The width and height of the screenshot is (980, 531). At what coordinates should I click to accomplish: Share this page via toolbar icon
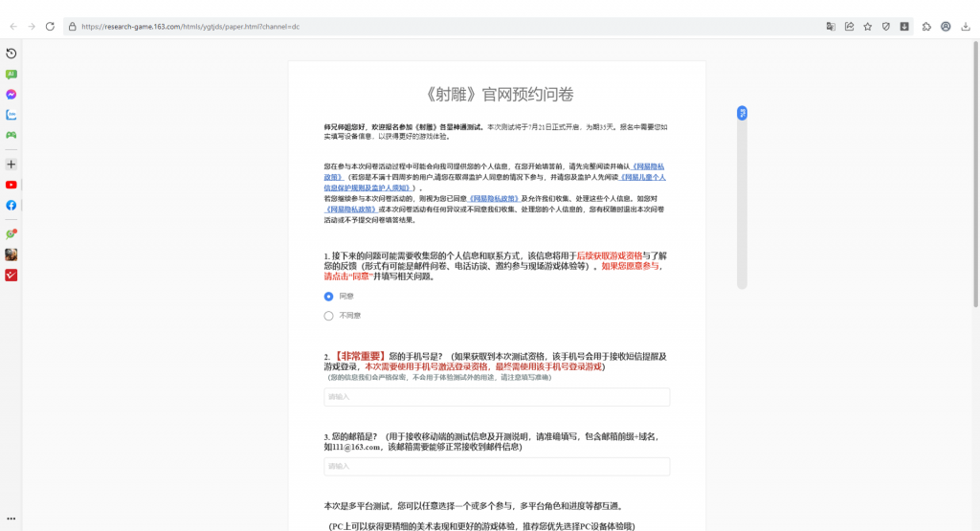click(850, 26)
